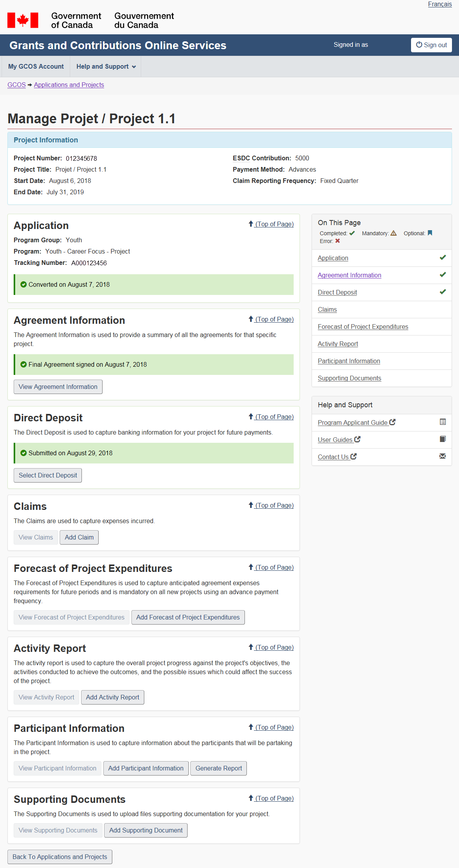Go to Applications and Projects breadcrumb
This screenshot has width=459, height=868.
[x=69, y=85]
